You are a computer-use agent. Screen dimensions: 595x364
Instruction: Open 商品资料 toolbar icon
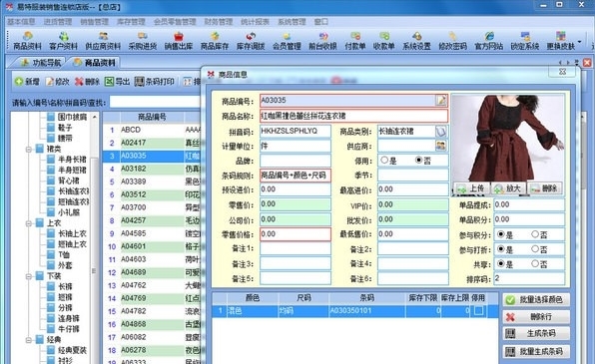(x=27, y=41)
